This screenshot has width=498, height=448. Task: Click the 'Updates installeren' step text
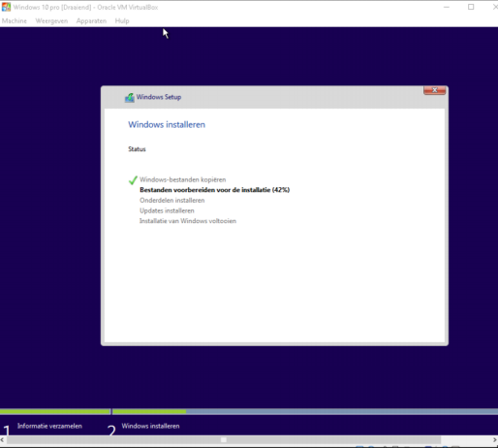click(x=167, y=210)
